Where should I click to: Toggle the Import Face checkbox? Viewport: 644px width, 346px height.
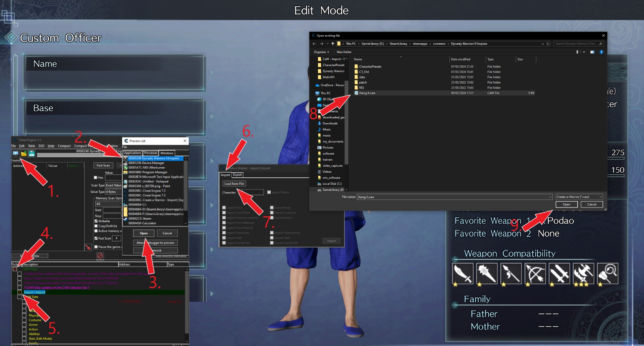tap(224, 208)
